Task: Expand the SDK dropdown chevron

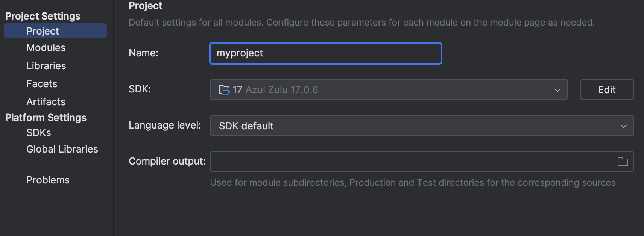Action: pyautogui.click(x=557, y=90)
